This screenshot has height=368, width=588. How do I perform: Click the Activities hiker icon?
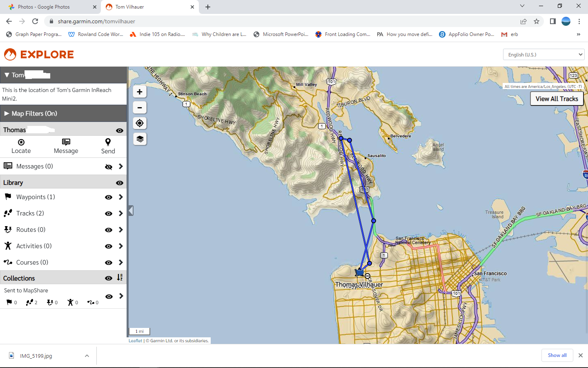(8, 246)
